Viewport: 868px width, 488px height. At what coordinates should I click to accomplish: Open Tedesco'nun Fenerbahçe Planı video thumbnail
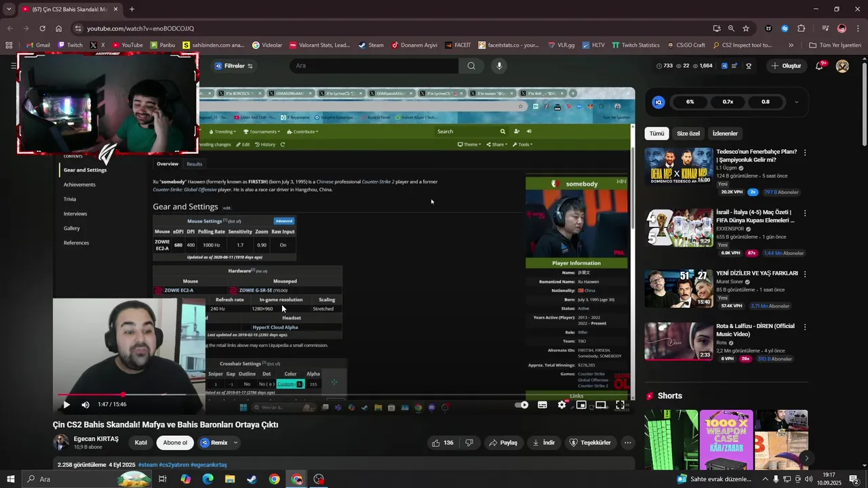[678, 166]
